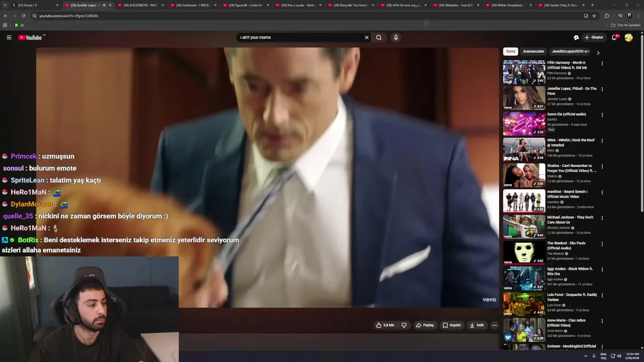Switch to the $UICIDEBOY$ browser tab
The height and width of the screenshot is (362, 644).
141,5
